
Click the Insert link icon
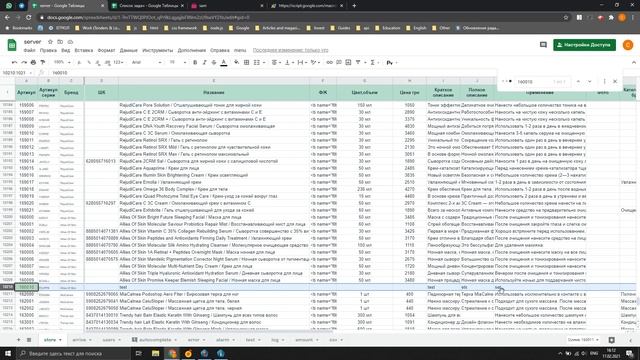tap(329, 62)
